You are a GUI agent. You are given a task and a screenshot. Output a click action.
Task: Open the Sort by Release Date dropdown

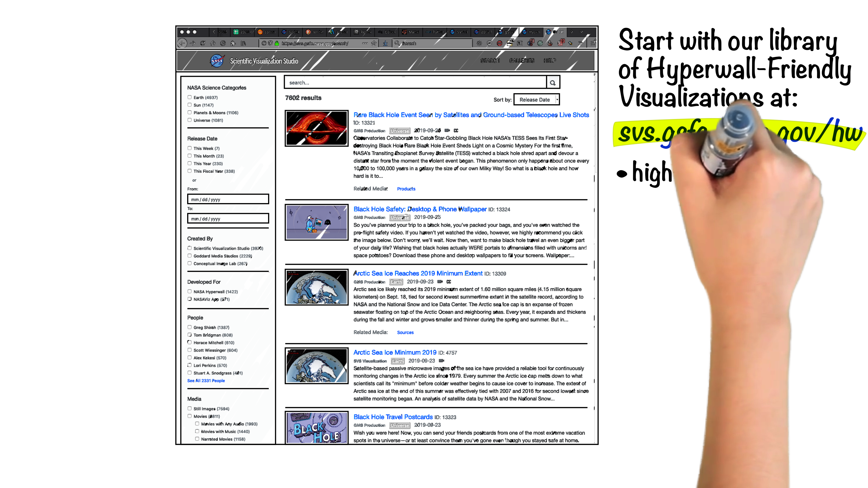[x=536, y=100]
